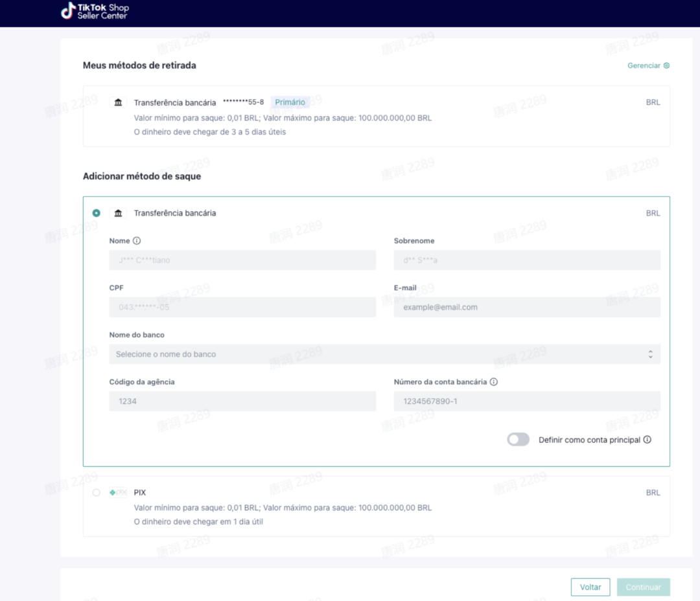The height and width of the screenshot is (601, 700).
Task: Select the PIX radio button
Action: tap(97, 493)
